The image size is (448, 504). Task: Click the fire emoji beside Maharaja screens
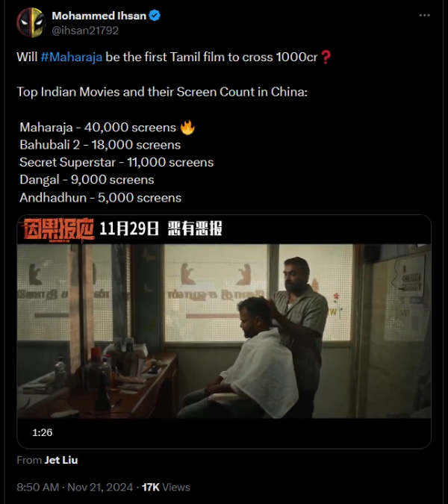click(187, 128)
